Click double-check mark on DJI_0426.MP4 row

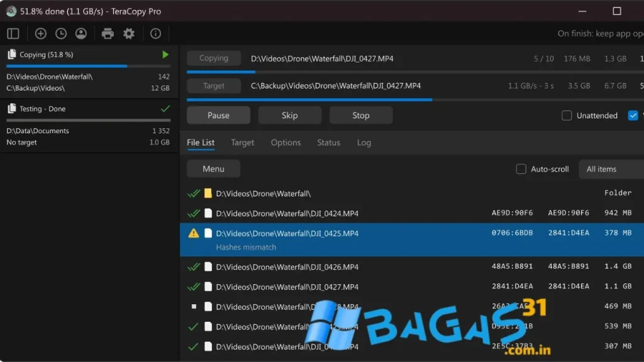click(x=194, y=266)
